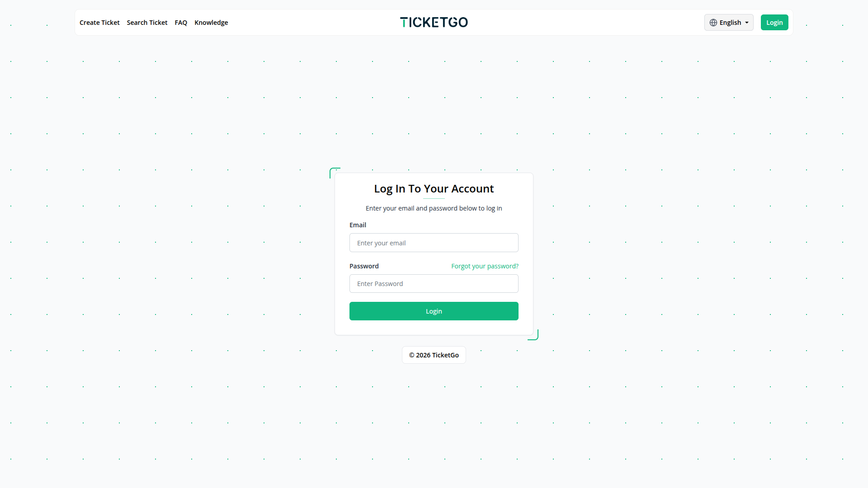Click the Log In To Your Account heading
868x488 pixels.
pos(434,188)
